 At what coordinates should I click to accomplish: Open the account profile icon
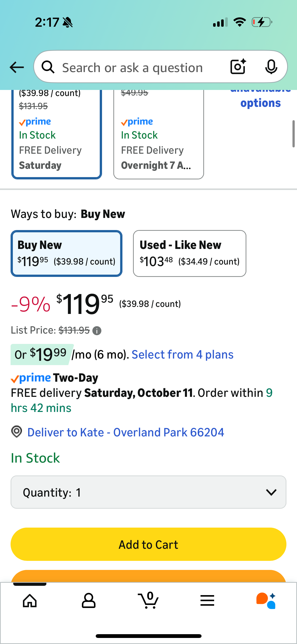click(x=89, y=601)
